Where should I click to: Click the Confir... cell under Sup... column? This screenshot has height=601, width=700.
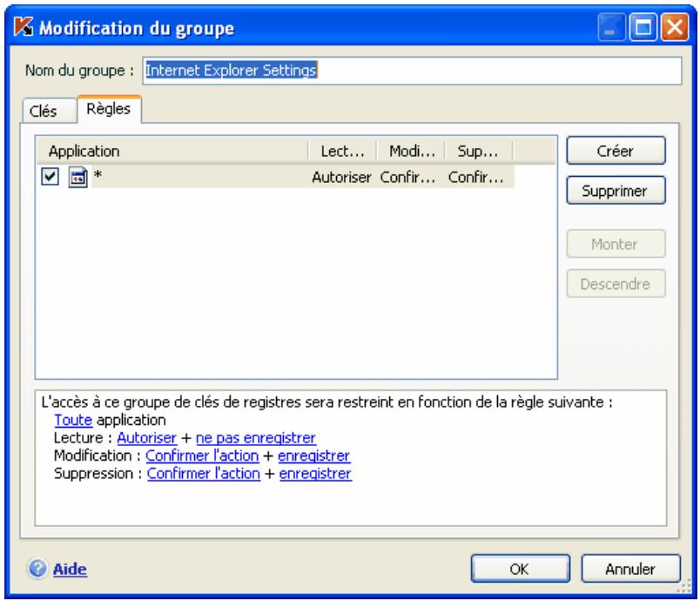(x=476, y=177)
